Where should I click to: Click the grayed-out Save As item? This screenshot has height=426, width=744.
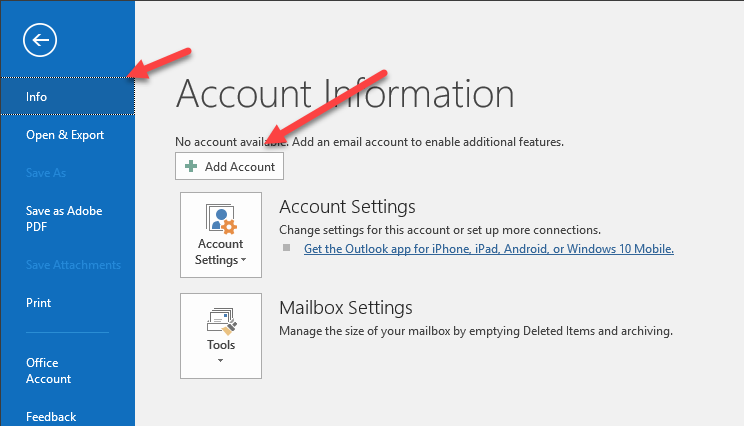[x=46, y=173]
